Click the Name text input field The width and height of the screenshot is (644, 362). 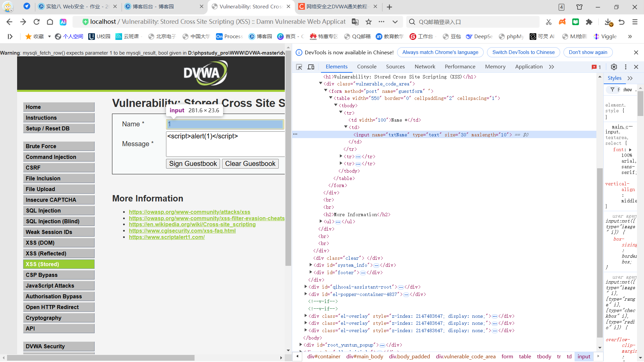point(225,124)
